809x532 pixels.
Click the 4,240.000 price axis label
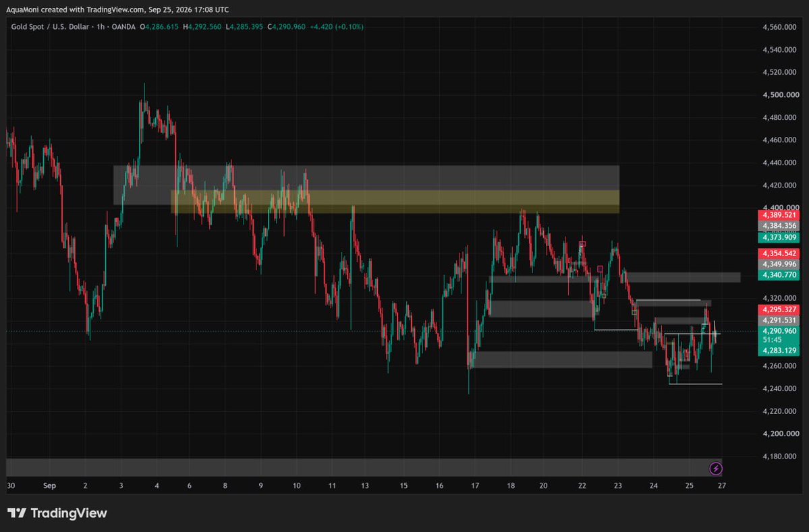(x=779, y=388)
